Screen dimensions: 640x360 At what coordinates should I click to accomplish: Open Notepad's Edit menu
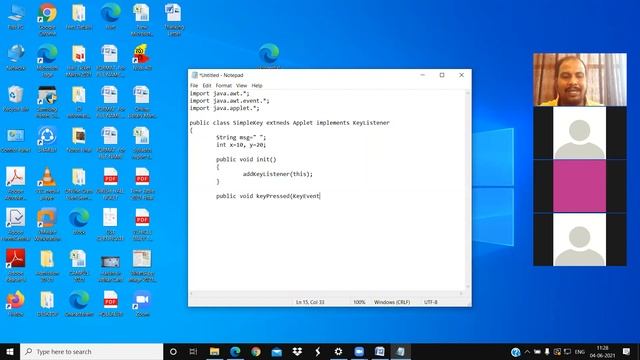tap(207, 86)
